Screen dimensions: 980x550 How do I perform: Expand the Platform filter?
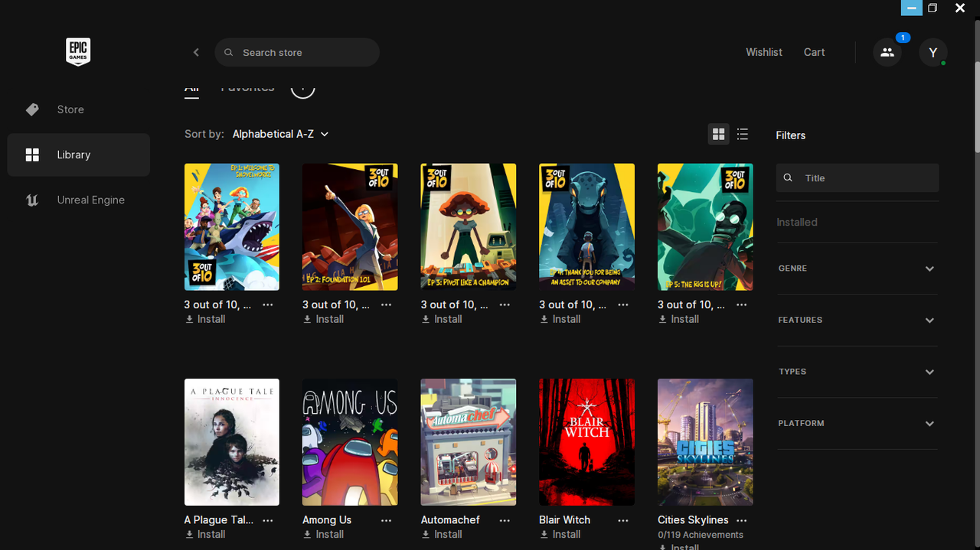click(x=857, y=423)
